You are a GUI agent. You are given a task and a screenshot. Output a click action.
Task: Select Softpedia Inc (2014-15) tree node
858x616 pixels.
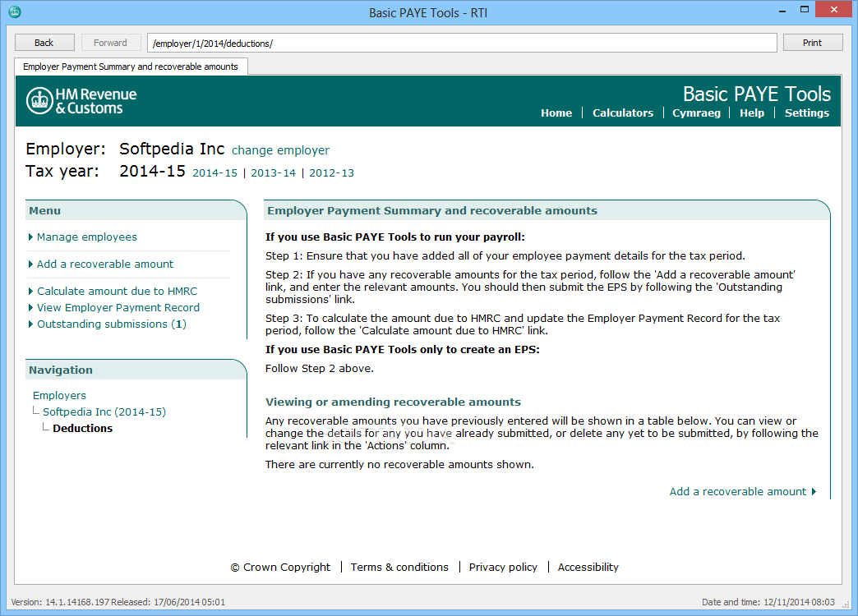(x=104, y=411)
